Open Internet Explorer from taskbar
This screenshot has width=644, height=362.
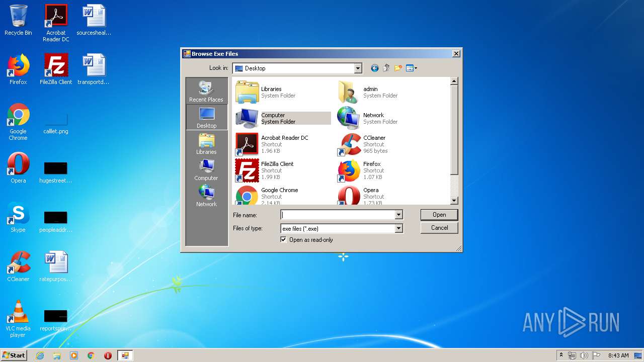coord(40,355)
